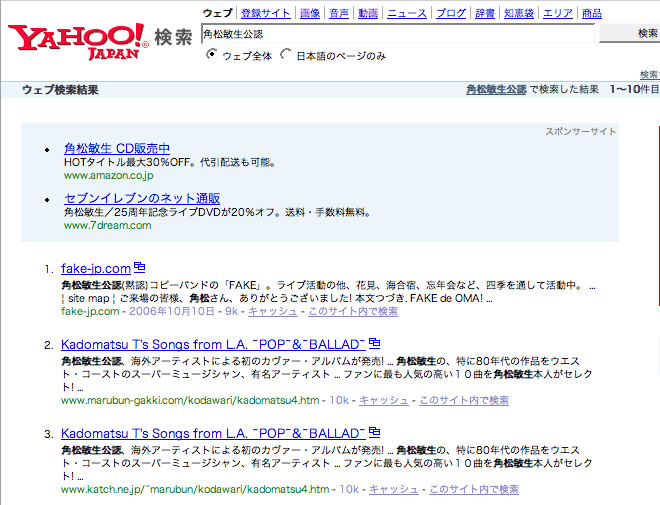660x505 pixels.
Task: Click new-window icon beside third Kadomatsu result
Action: (375, 433)
